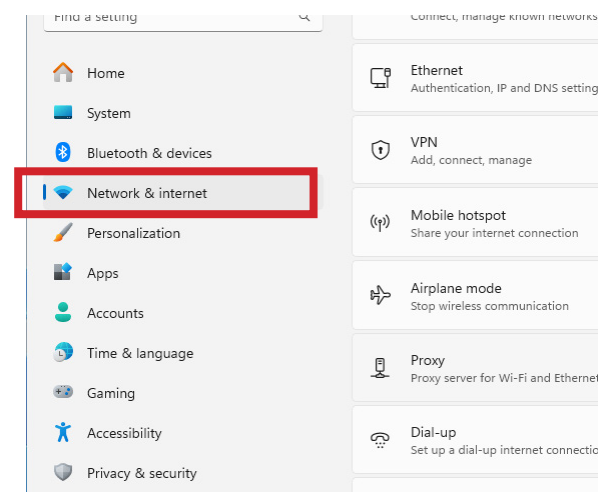Click the Ethernet computer icon
Screen dimensions: 615x502
pyautogui.click(x=380, y=78)
